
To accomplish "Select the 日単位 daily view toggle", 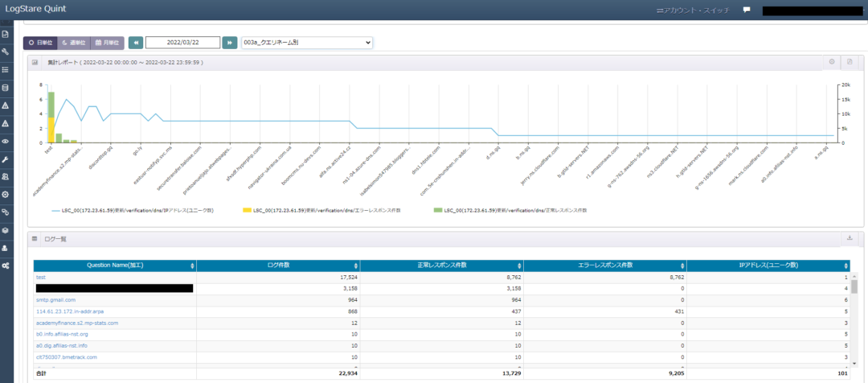I will pos(39,42).
